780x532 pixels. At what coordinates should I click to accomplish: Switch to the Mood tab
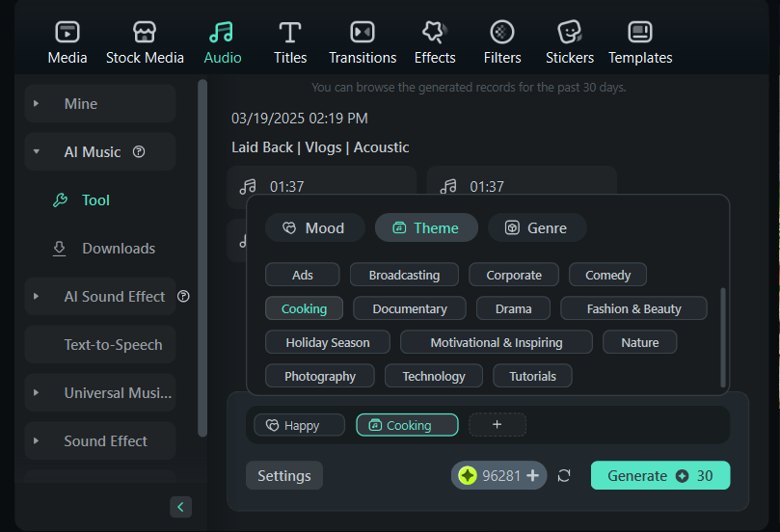pos(315,227)
